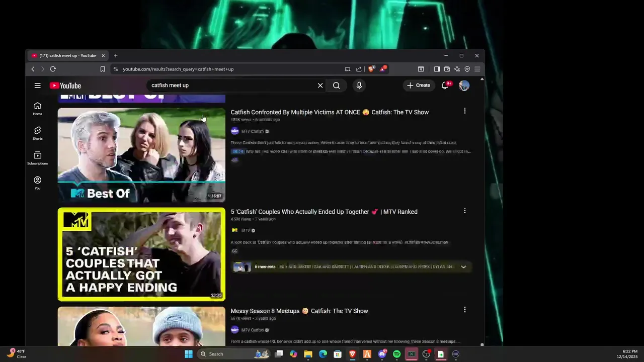Open the Brave VPN shield icon
Image resolution: width=644 pixels, height=362 pixels.
(x=467, y=69)
